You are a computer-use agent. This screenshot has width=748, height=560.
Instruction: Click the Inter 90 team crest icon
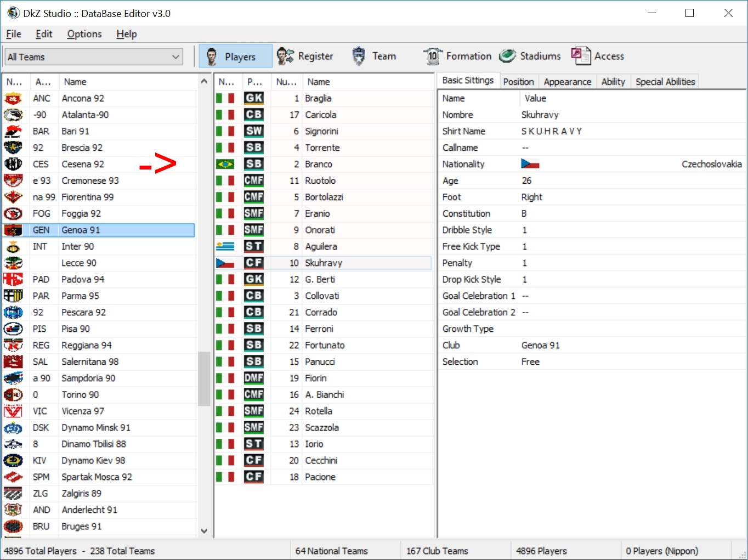[x=13, y=246]
